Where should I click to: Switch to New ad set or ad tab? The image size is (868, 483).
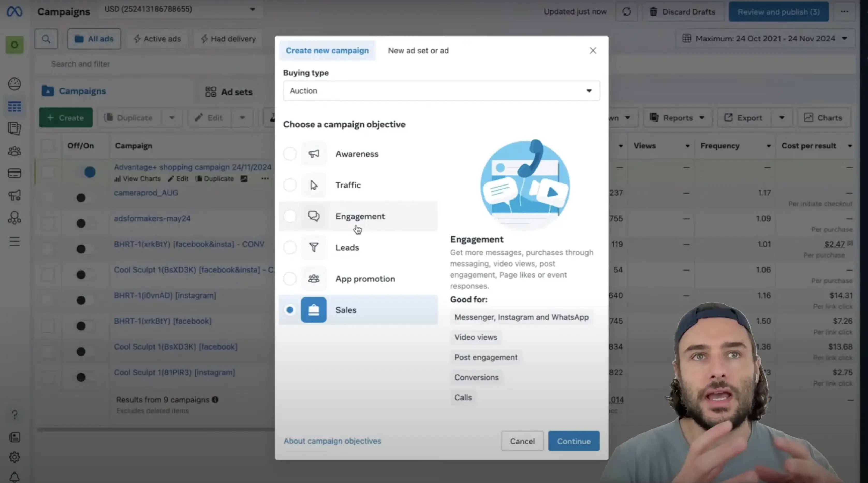418,51
